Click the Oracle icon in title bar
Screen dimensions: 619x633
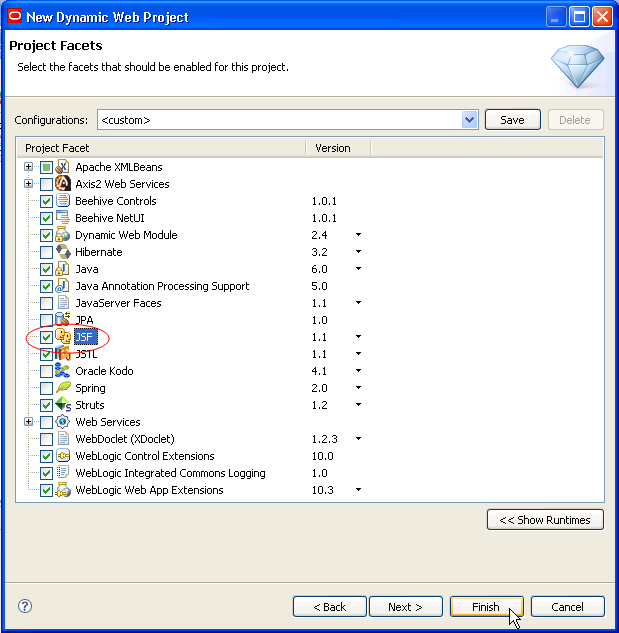coord(15,16)
